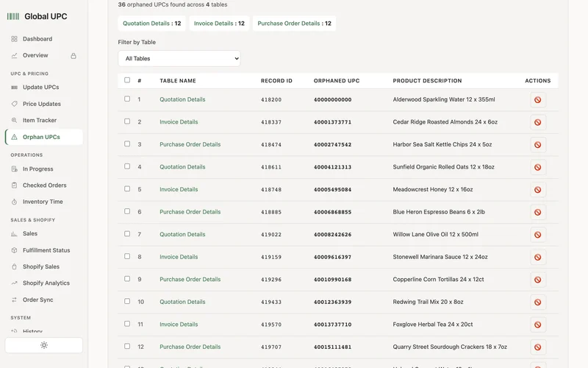Open Invoice Details link in row 2
Viewport: 588px width, 368px height.
[179, 122]
